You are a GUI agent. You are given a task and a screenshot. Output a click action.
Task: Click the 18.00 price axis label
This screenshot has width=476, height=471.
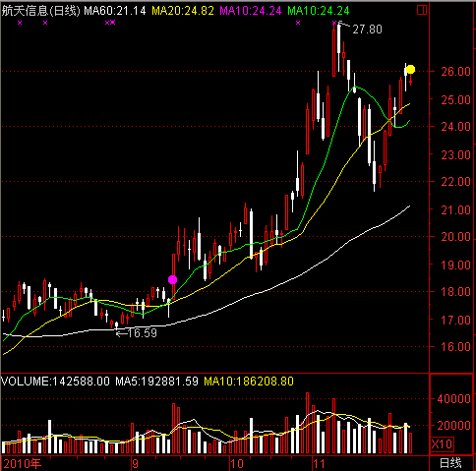click(455, 292)
